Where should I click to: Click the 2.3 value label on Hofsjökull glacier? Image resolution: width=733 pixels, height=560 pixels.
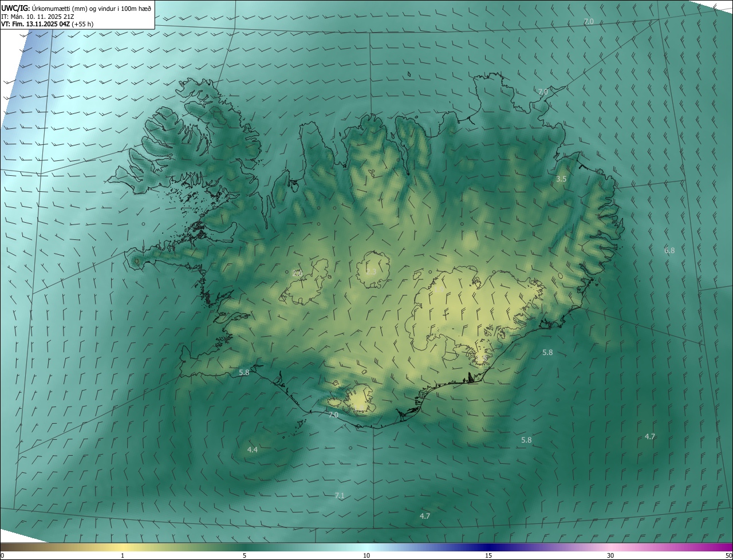(371, 271)
